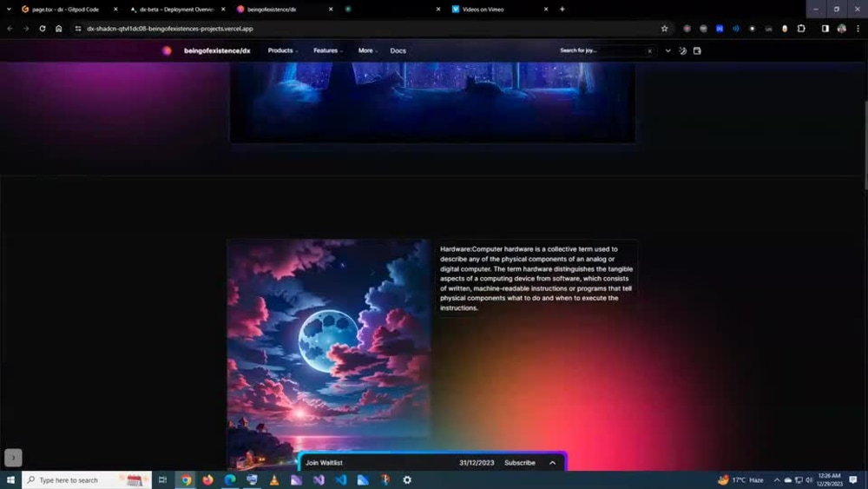Open VLC media player from taskbar
The height and width of the screenshot is (489, 868).
pos(274,479)
